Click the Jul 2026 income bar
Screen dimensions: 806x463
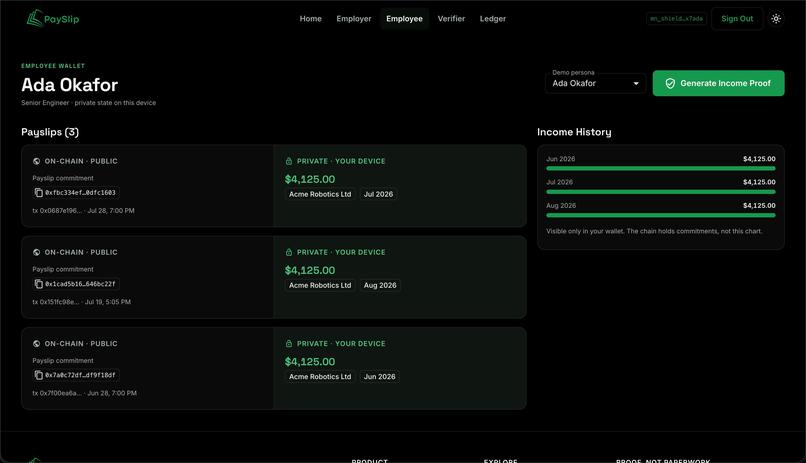pos(661,192)
